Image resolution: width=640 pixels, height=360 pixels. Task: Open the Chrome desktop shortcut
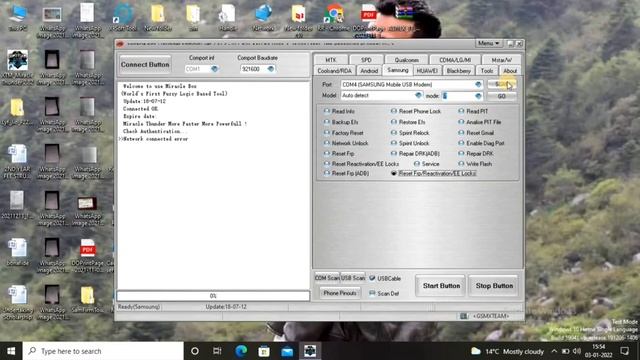pyautogui.click(x=333, y=18)
